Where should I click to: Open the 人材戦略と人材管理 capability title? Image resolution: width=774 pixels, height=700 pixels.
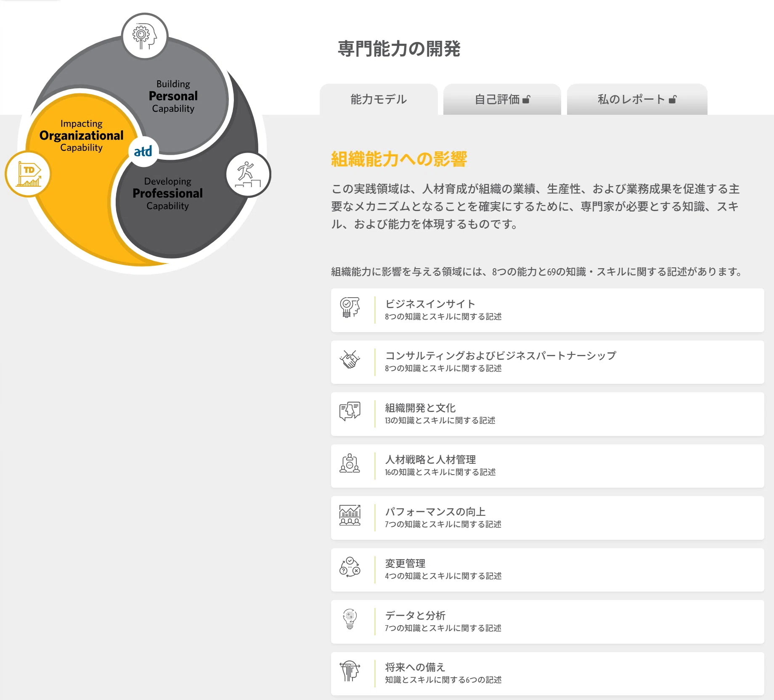pos(430,460)
